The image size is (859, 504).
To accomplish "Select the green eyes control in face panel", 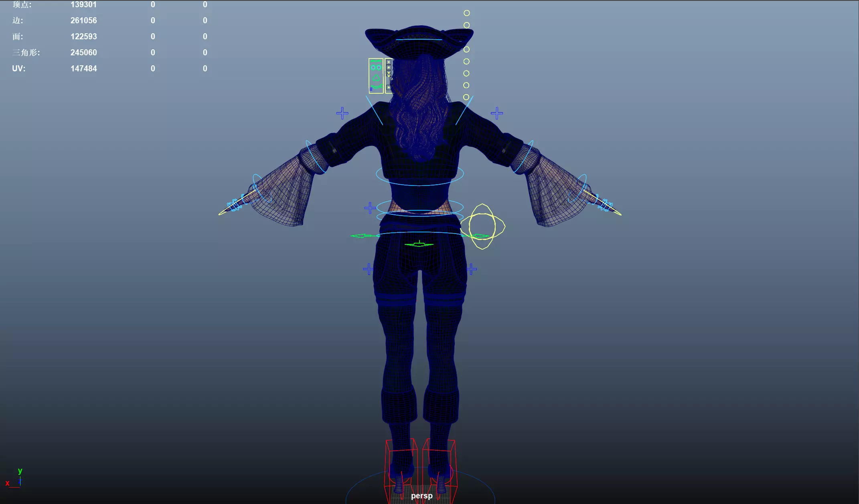I will pos(376,67).
